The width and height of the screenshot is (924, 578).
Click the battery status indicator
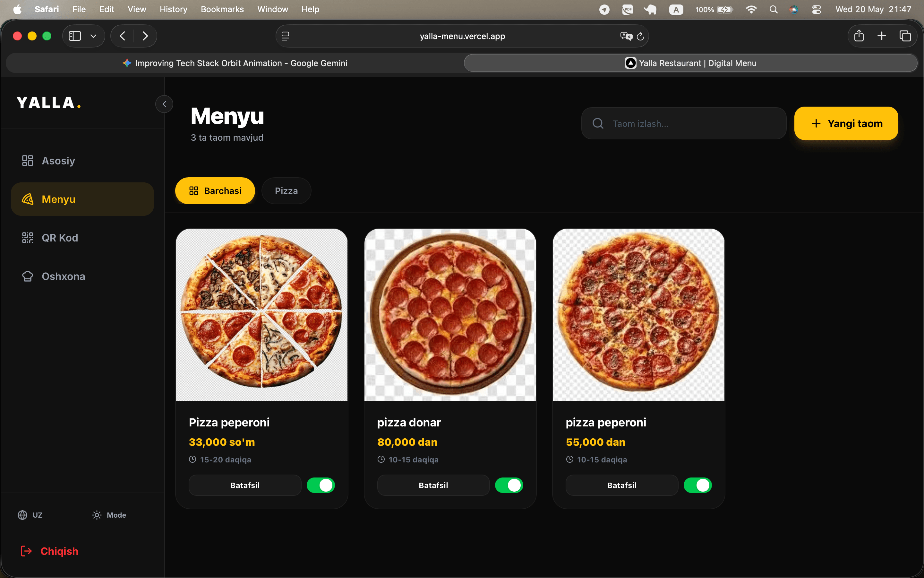pos(714,9)
